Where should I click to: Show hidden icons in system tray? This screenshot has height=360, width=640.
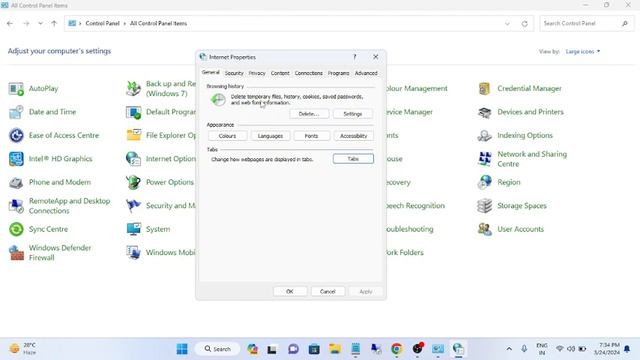pos(509,349)
